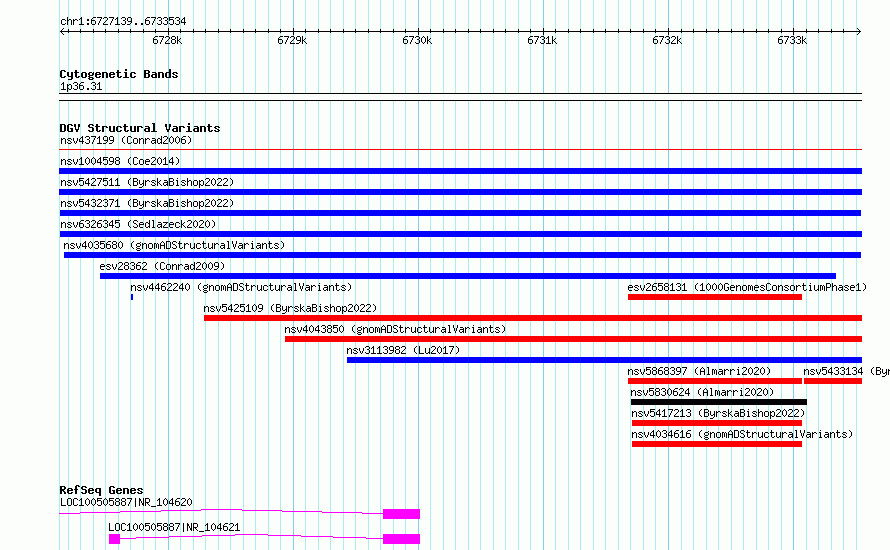Open the nsv5425109 (ByrskaBishop2022) label
This screenshot has width=890, height=550.
pos(290,308)
